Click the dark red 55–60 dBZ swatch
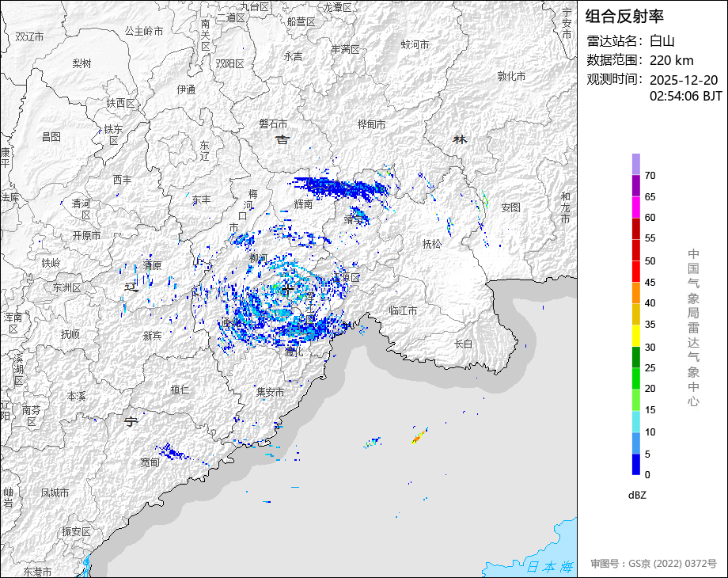Image resolution: width=728 pixels, height=578 pixels. [x=636, y=229]
